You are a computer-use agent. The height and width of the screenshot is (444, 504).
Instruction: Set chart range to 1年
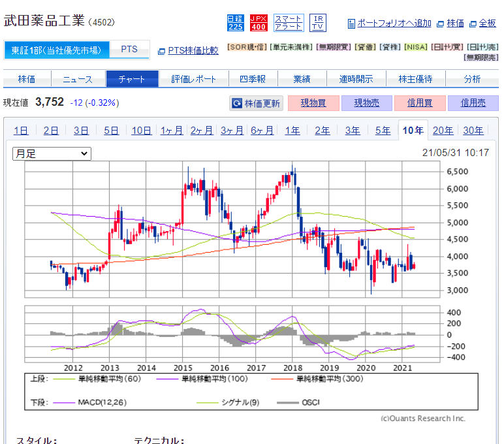tap(292, 131)
